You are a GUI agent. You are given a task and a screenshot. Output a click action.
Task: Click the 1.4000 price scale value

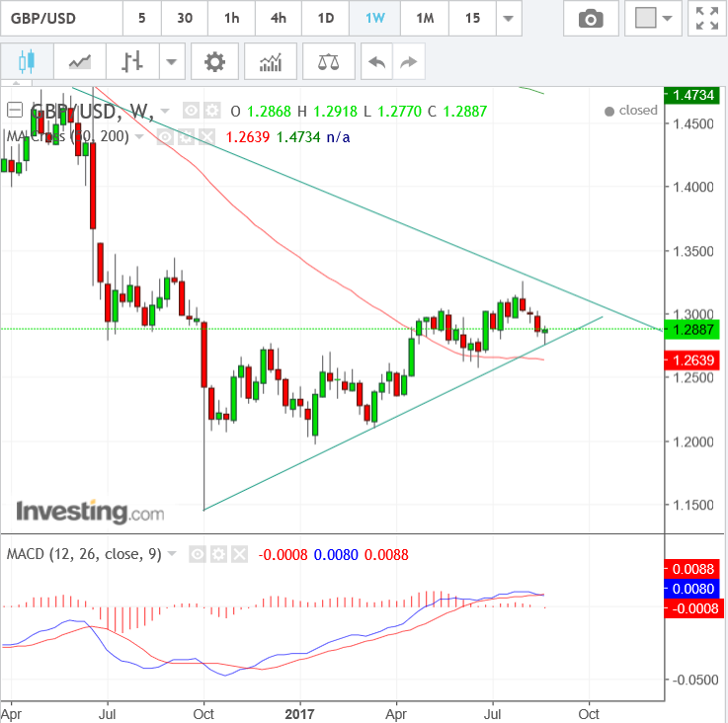(693, 187)
